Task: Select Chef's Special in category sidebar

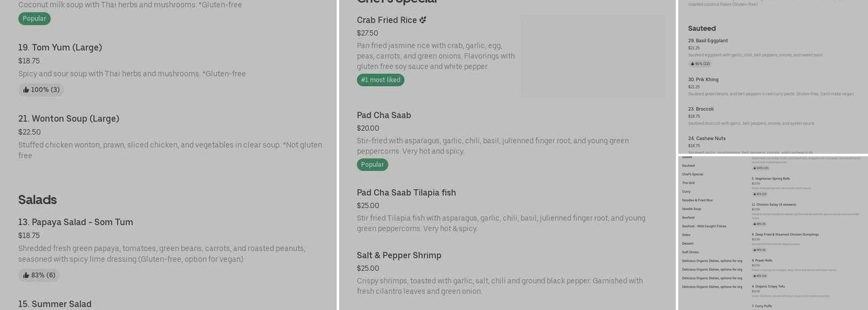Action: pos(693,174)
